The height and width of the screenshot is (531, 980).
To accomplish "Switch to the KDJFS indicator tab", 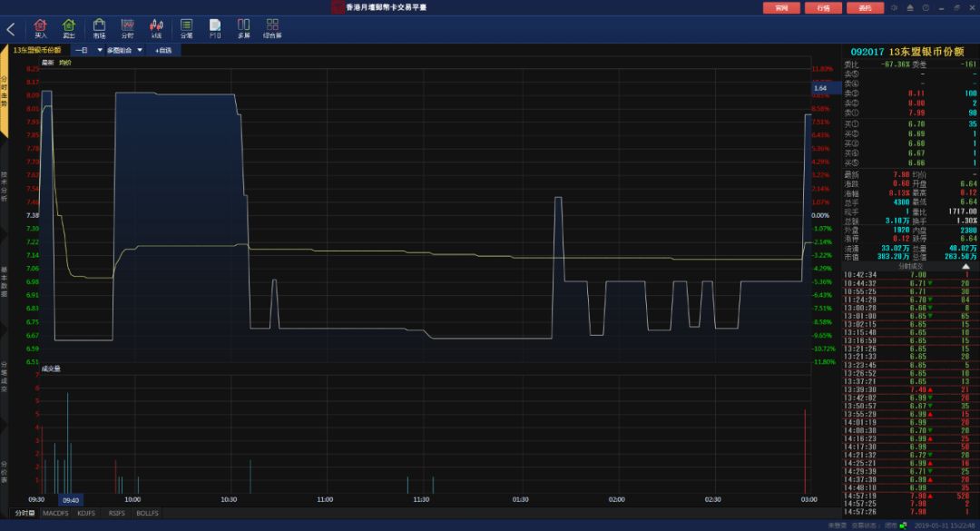I will click(86, 513).
